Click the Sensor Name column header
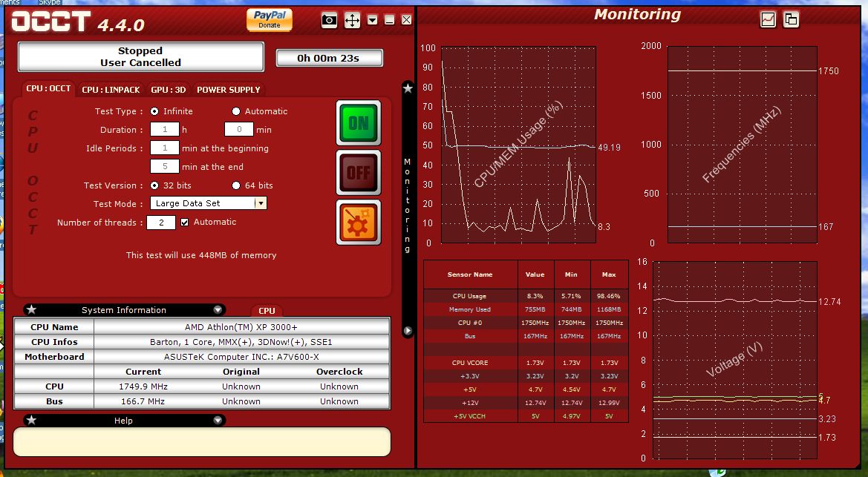 (470, 274)
